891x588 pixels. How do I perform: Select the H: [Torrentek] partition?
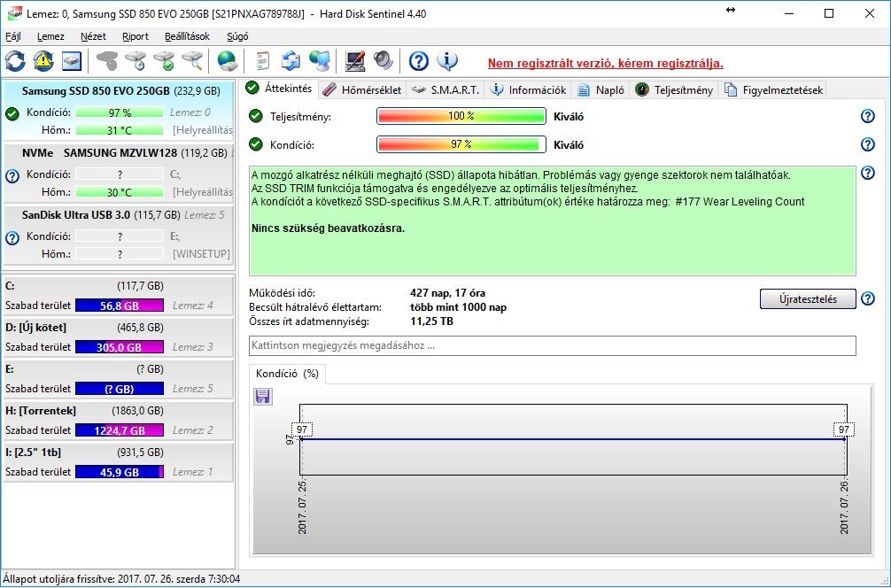pyautogui.click(x=118, y=421)
